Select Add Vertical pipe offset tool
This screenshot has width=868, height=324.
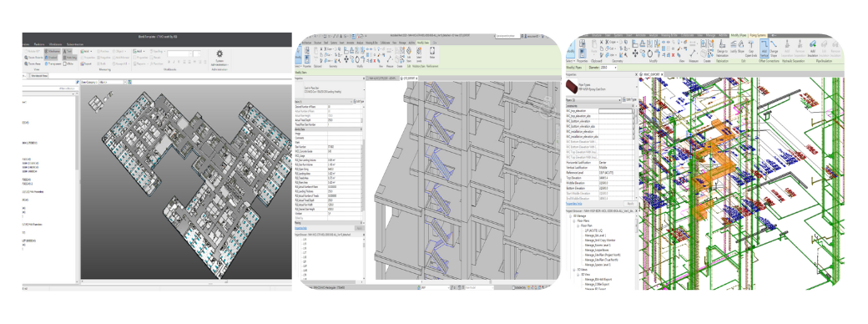[x=765, y=48]
